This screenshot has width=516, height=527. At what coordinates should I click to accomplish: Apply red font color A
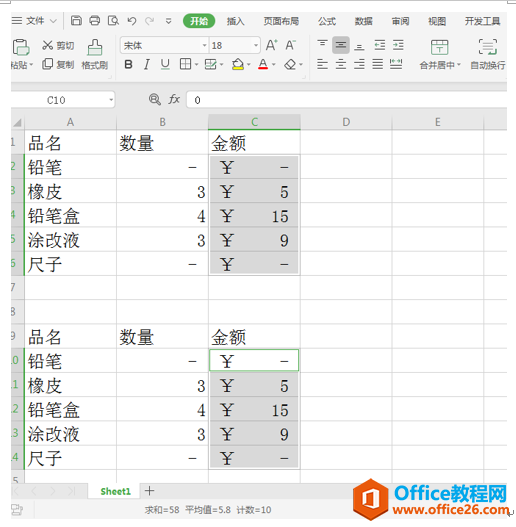tap(263, 64)
